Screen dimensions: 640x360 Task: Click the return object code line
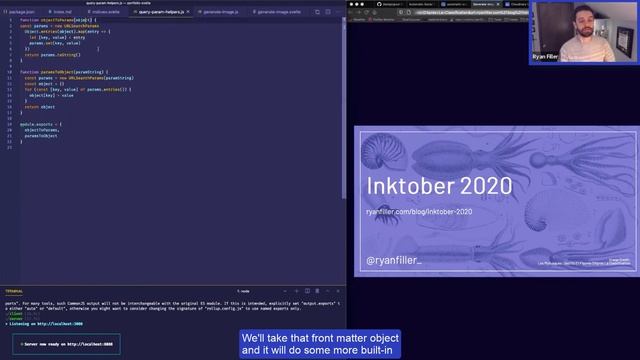[x=40, y=107]
